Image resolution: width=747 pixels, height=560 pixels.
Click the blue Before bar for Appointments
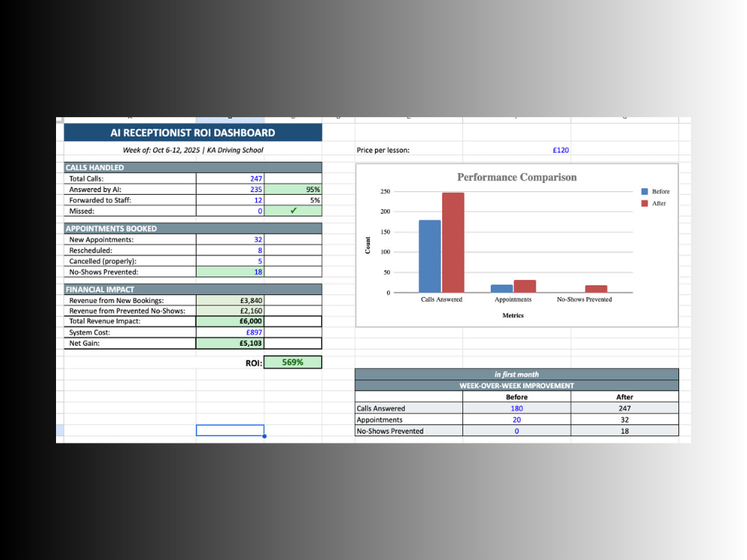[x=502, y=288]
